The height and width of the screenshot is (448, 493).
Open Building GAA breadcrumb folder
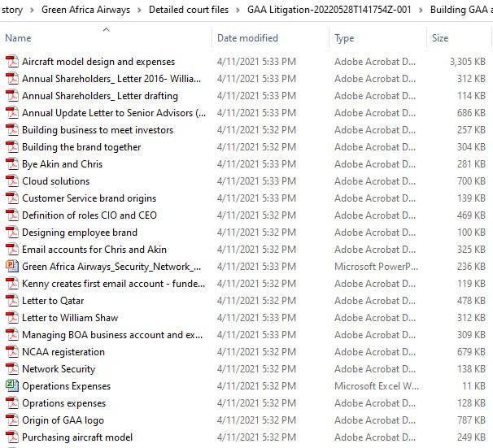(x=461, y=10)
